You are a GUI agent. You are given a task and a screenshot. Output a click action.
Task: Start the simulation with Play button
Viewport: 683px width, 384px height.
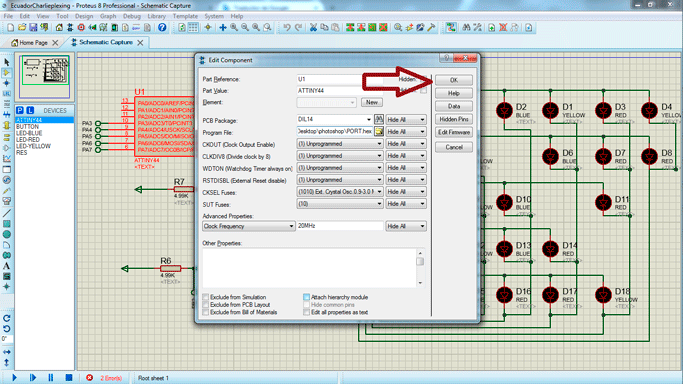pyautogui.click(x=14, y=377)
